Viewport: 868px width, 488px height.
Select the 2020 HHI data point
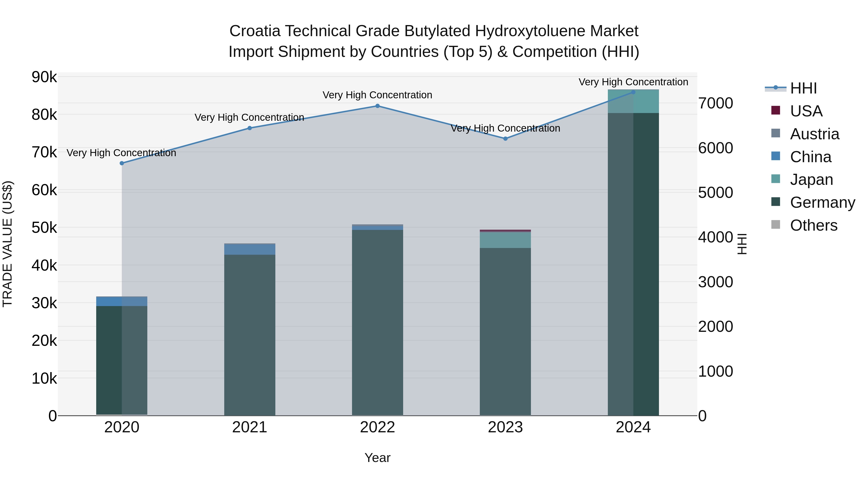[122, 163]
